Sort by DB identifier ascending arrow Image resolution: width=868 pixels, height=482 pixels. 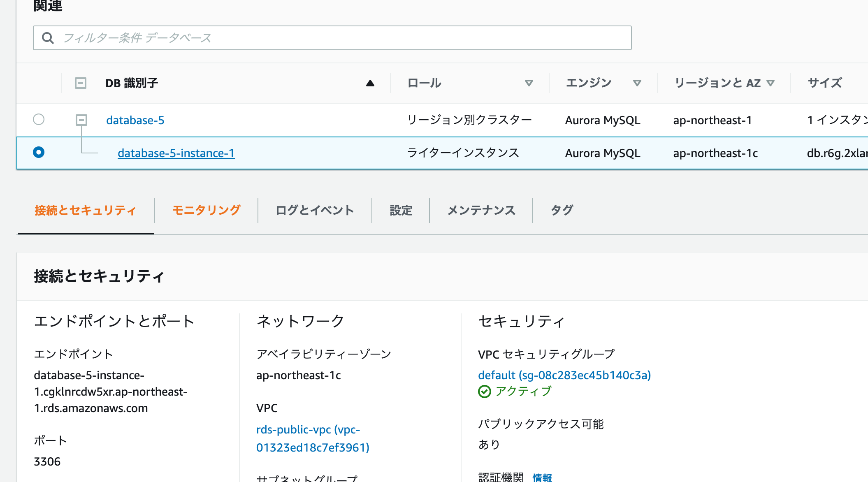[370, 83]
